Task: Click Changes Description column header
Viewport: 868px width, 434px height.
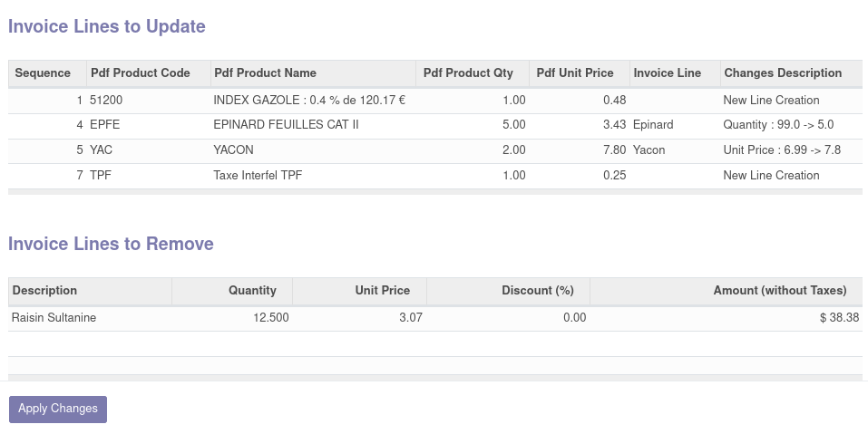Action: (x=783, y=72)
